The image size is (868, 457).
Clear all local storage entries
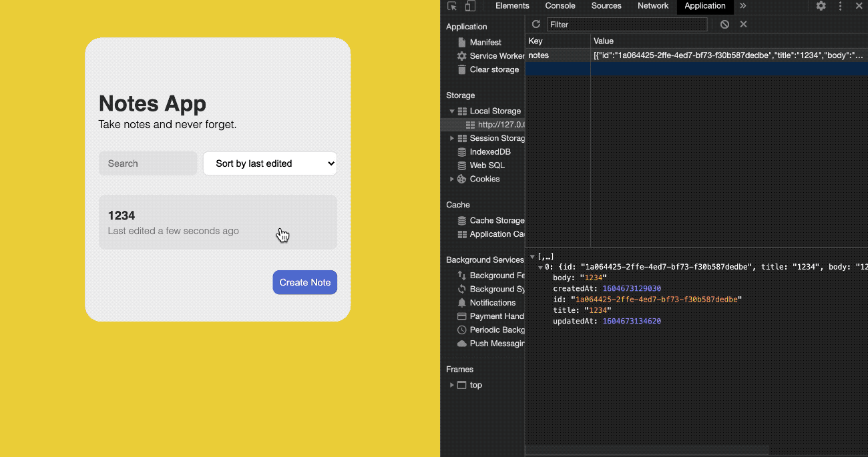724,24
